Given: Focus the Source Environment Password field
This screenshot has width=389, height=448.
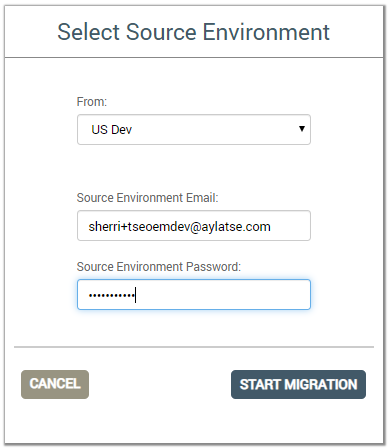Looking at the screenshot, I should coord(194,295).
